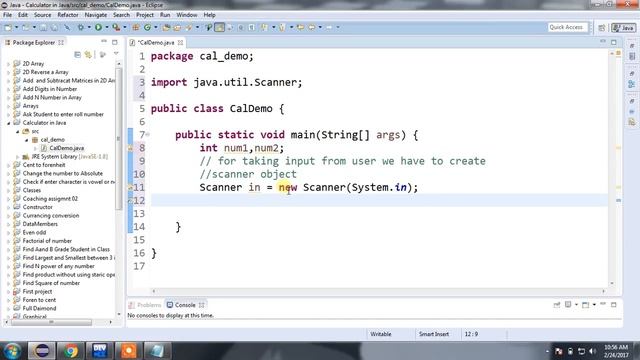The width and height of the screenshot is (640, 360).
Task: Click Open Console icon in Console view
Action: [586, 304]
